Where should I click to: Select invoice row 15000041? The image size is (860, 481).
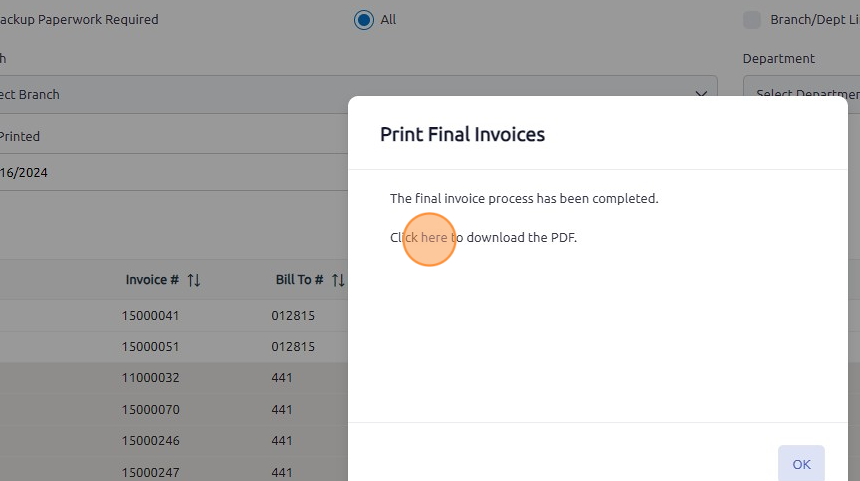(x=174, y=315)
